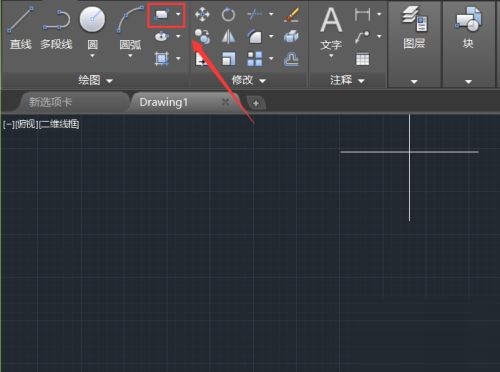Open the Hatch tool dropdown arrow

178,59
